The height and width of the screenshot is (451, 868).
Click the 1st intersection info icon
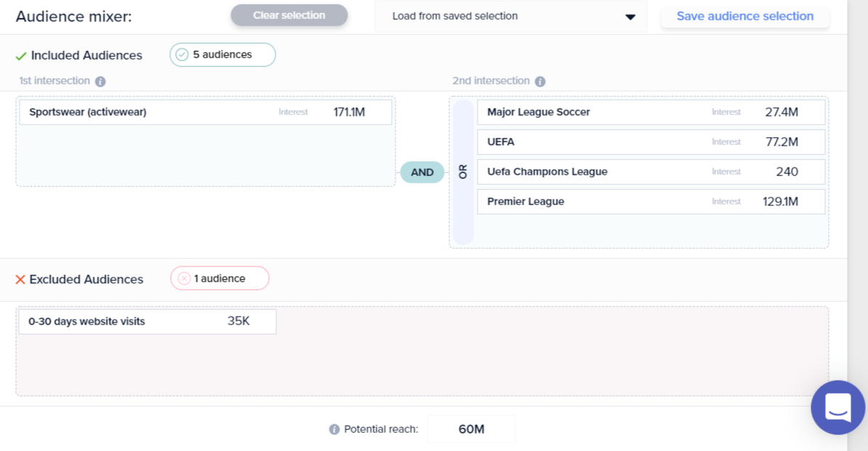100,81
